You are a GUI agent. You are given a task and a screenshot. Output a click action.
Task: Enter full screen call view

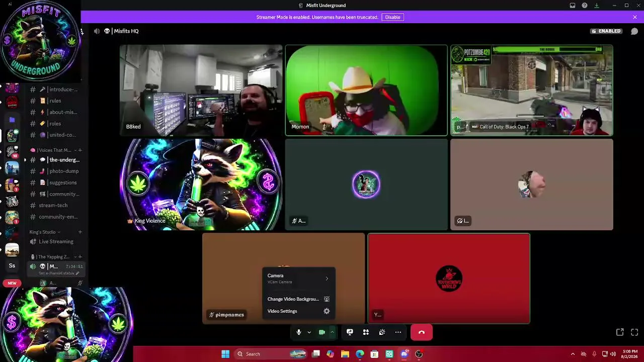click(634, 332)
